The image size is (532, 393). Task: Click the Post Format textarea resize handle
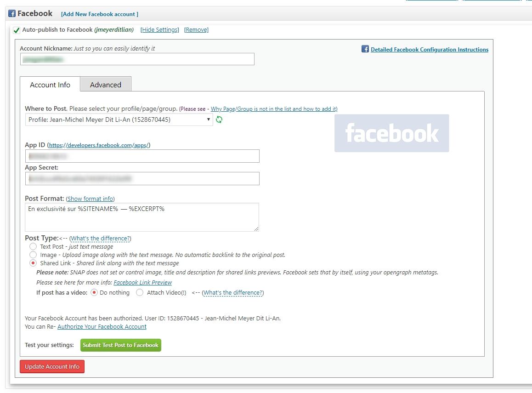tap(256, 229)
